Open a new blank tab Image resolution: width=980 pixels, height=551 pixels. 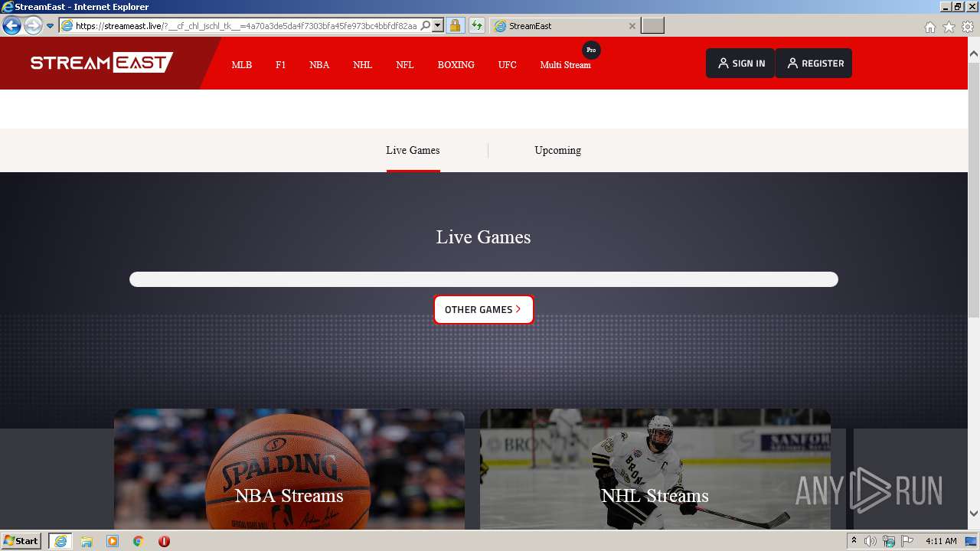[652, 26]
